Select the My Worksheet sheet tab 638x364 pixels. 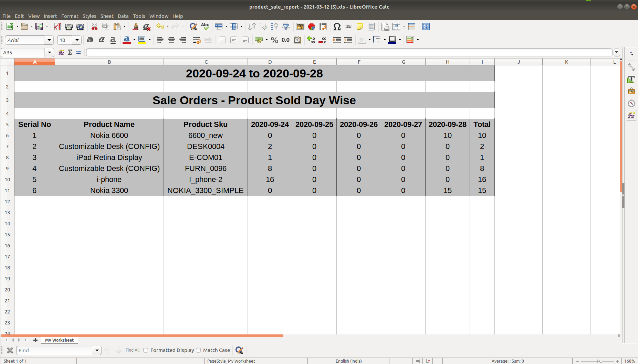tap(60, 340)
